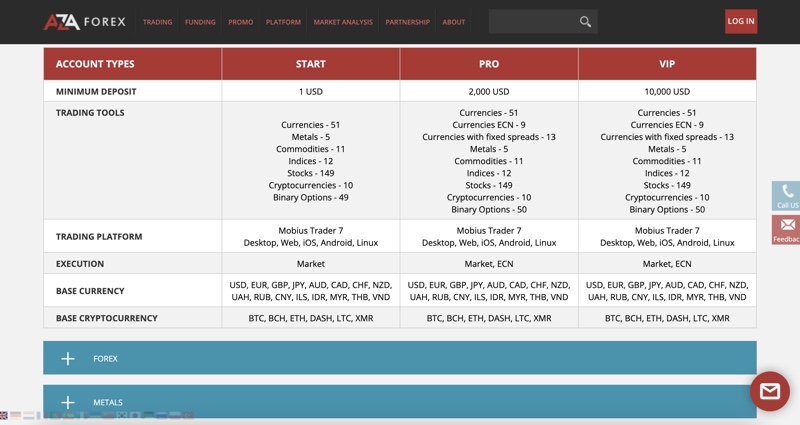
Task: Click 'Indices - 12' in START column
Action: [311, 161]
